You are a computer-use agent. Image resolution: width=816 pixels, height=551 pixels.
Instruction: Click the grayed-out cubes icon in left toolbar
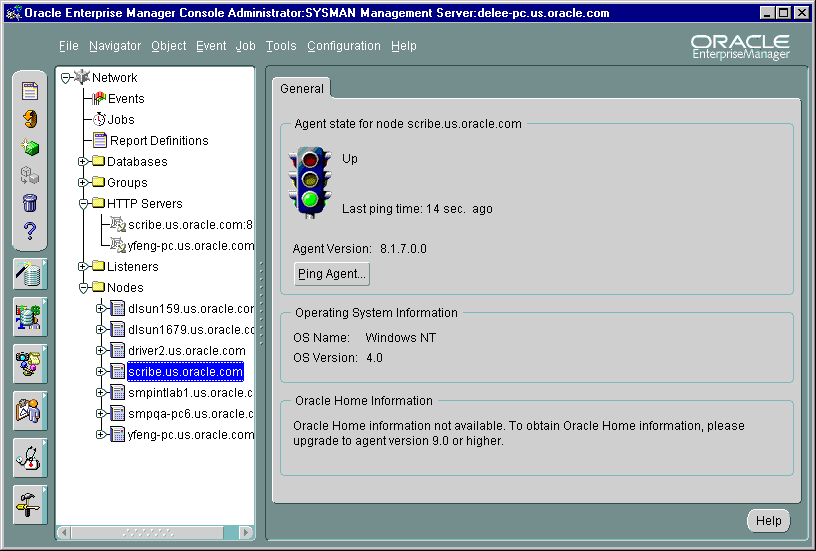30,175
